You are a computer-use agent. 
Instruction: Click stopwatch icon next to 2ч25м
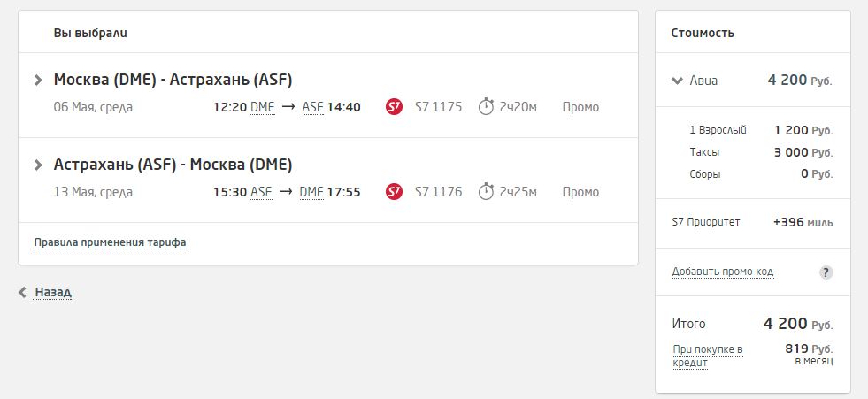pos(486,191)
